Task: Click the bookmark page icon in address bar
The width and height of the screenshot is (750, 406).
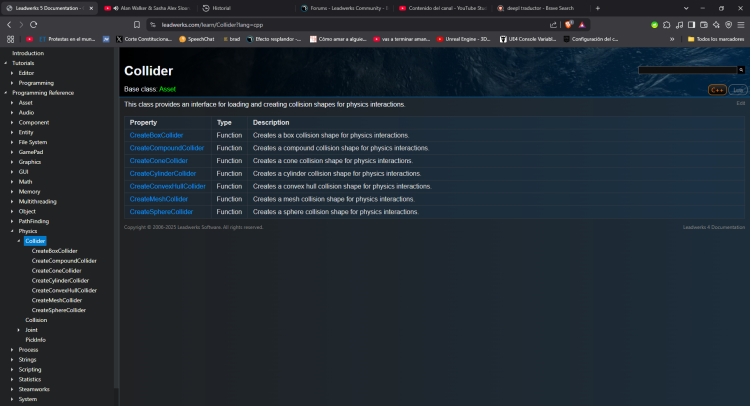Action: tap(137, 24)
